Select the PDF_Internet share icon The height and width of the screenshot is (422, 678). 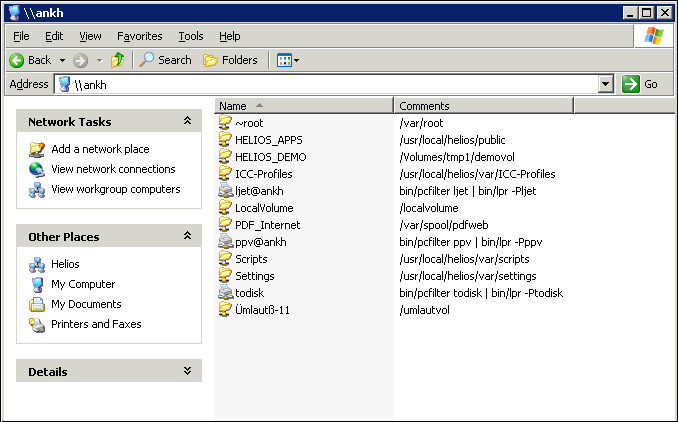(225, 224)
